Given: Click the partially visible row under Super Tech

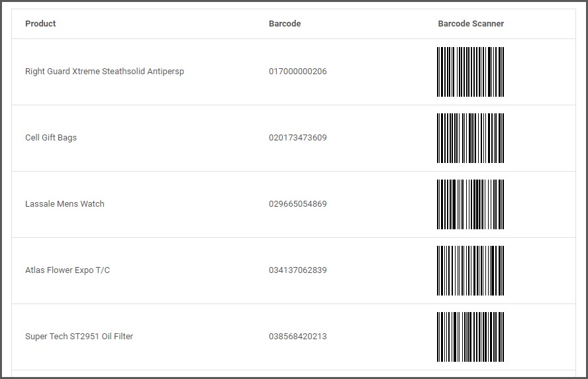Looking at the screenshot, I should (x=293, y=374).
